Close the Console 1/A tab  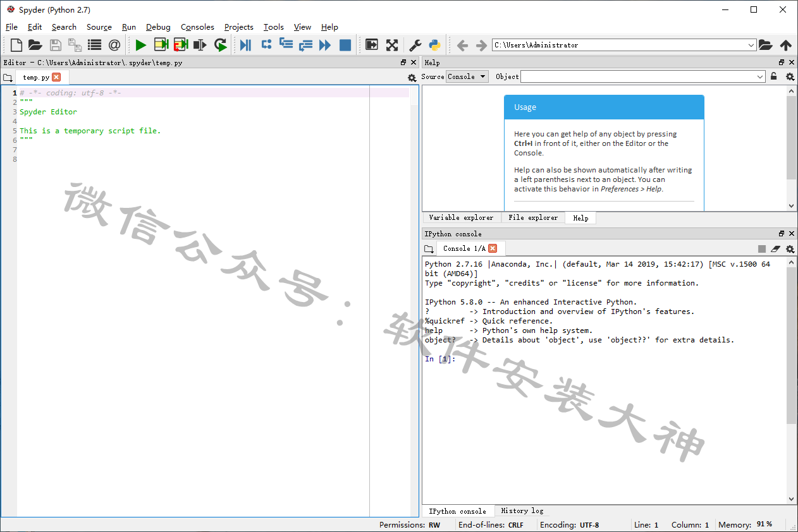[x=493, y=248]
